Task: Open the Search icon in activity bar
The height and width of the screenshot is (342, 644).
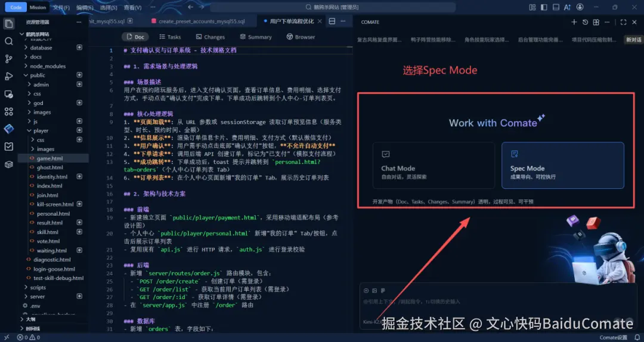Action: coord(8,41)
